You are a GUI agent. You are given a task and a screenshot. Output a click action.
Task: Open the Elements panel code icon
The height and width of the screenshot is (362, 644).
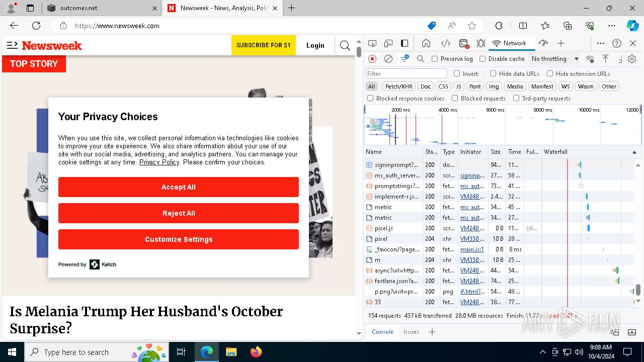(445, 43)
